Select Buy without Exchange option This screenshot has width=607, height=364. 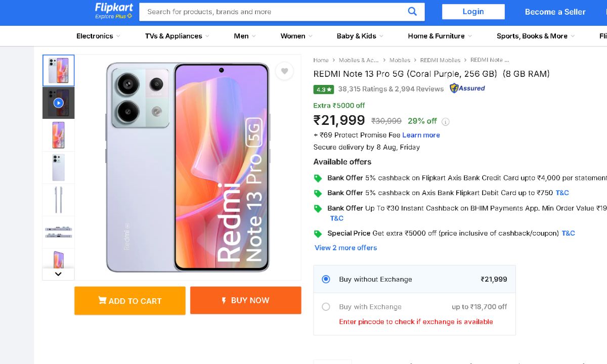coord(326,279)
